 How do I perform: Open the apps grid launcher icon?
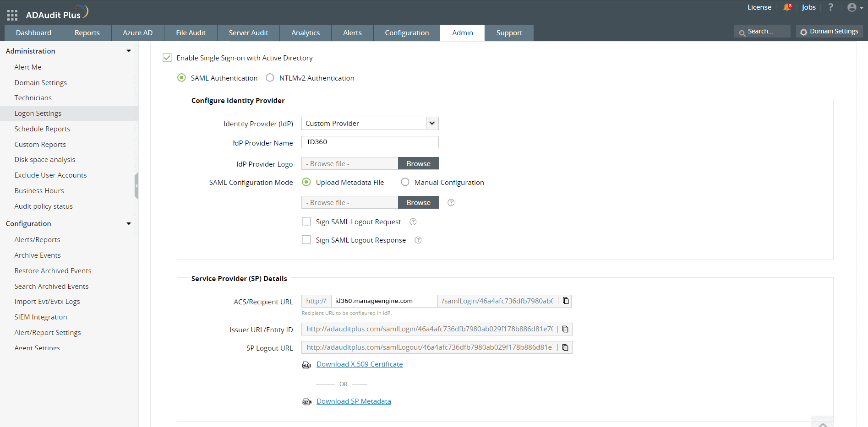12,15
